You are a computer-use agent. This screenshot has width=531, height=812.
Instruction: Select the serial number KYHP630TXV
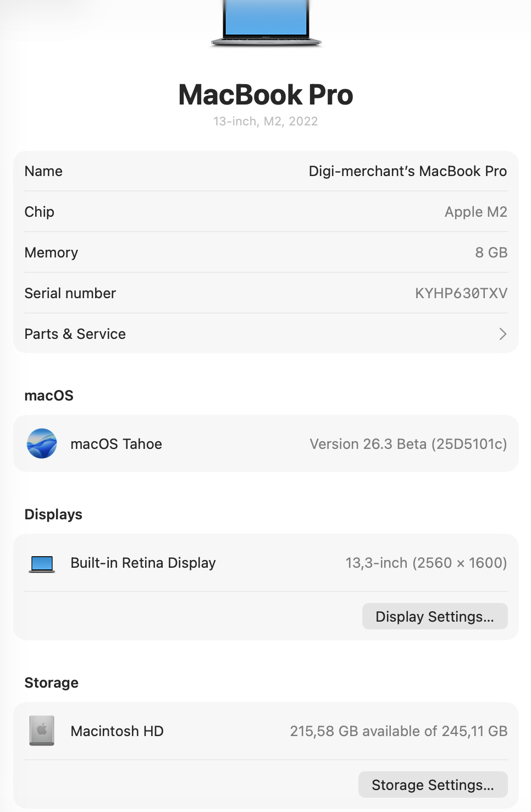461,293
